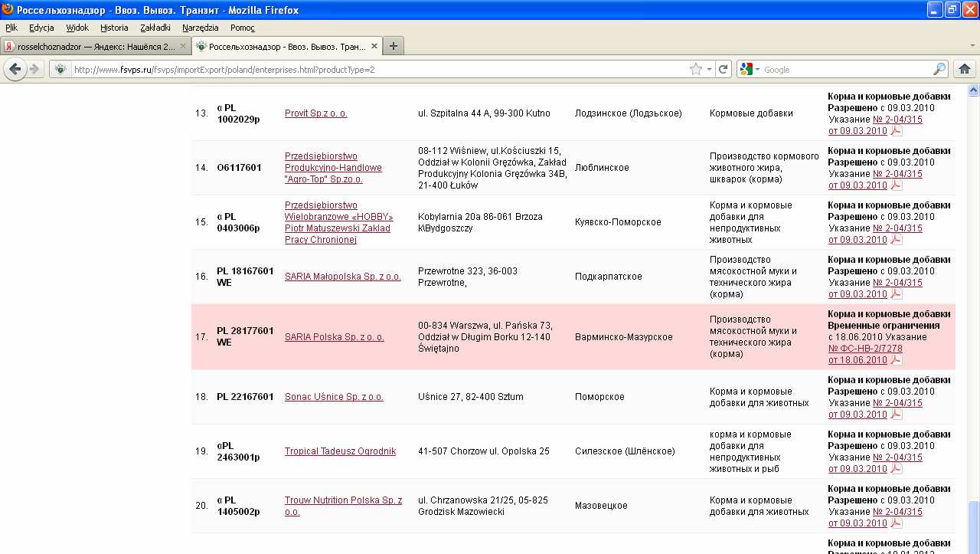The height and width of the screenshot is (554, 980).
Task: Select region text Куявско-Поморское
Action: 618,222
